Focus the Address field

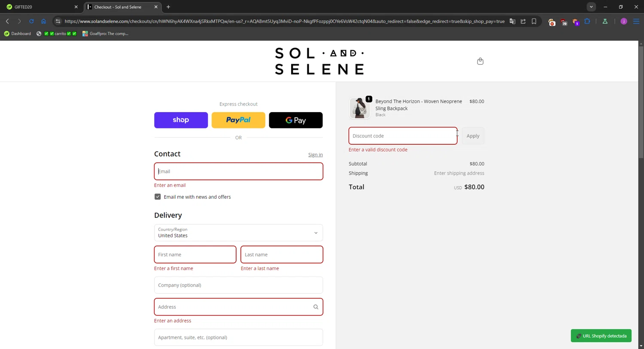pos(238,307)
